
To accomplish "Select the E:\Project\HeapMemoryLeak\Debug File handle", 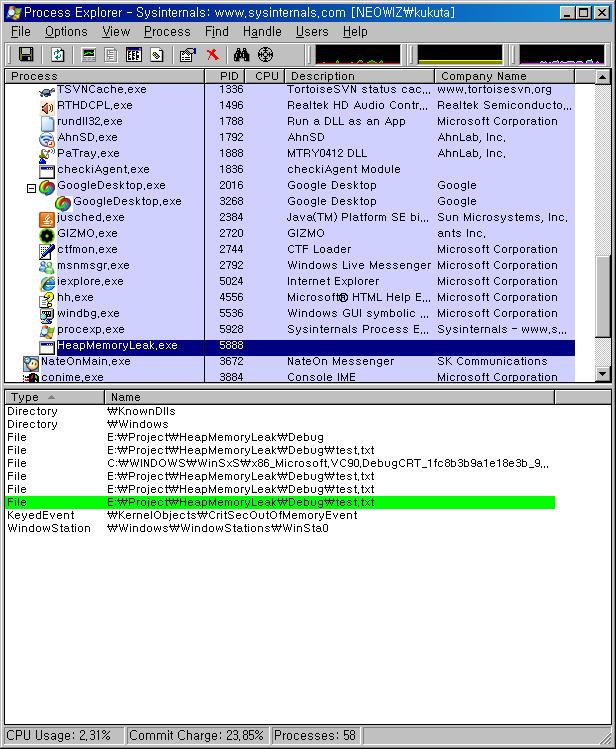I will pos(280,437).
